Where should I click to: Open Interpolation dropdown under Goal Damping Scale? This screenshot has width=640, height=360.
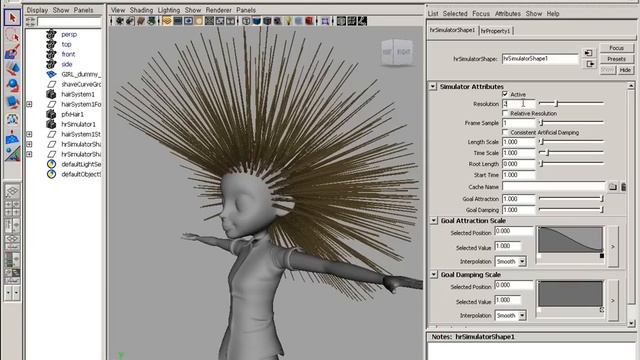tap(511, 315)
